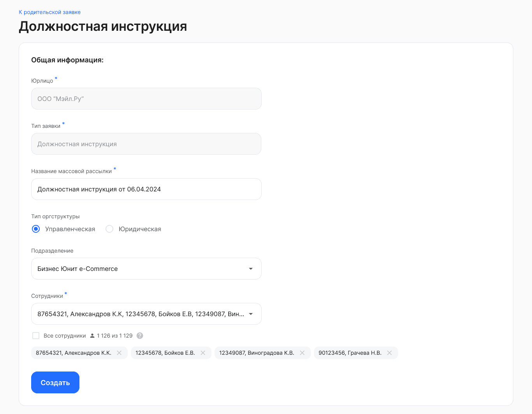Click the Сотрудники selected values field
Screen dimensions: 532x414
click(146, 314)
